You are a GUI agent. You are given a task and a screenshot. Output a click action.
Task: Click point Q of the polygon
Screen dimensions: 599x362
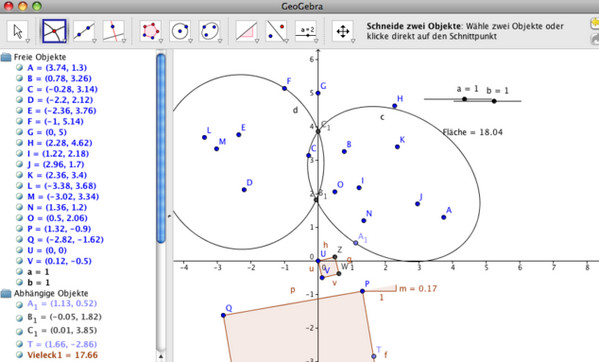tap(223, 315)
